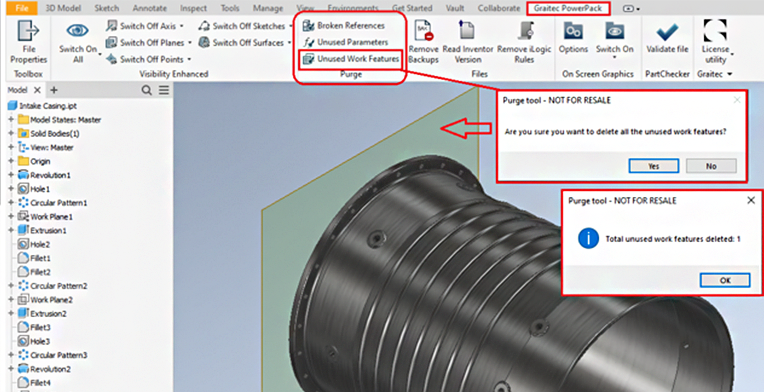Switch to the 3D Model tab
Screen dimensions: 764x392
[x=63, y=8]
